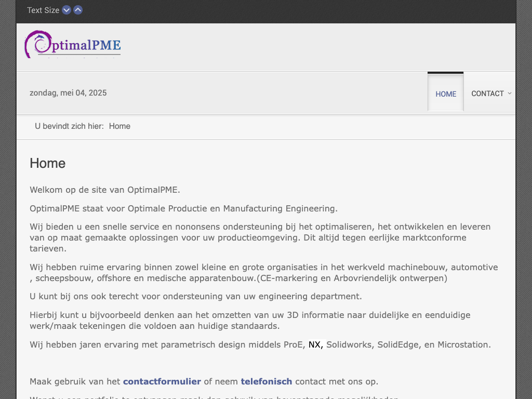The width and height of the screenshot is (532, 399).
Task: Follow the telefonisch link
Action: tap(266, 381)
